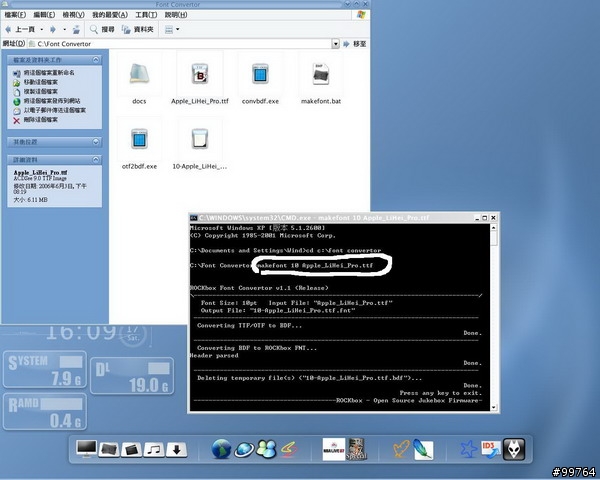Open the Forward button history dropdown arrow
This screenshot has width=600, height=480.
coord(64,29)
